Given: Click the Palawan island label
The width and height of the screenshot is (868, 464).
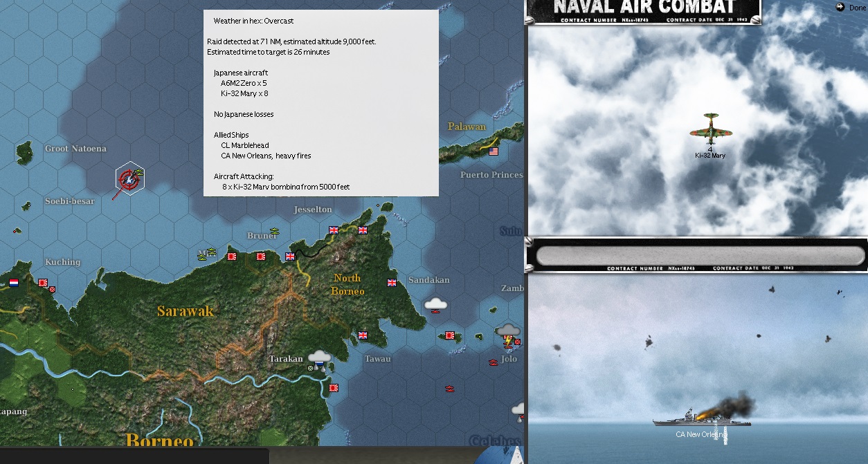Looking at the screenshot, I should (x=467, y=127).
